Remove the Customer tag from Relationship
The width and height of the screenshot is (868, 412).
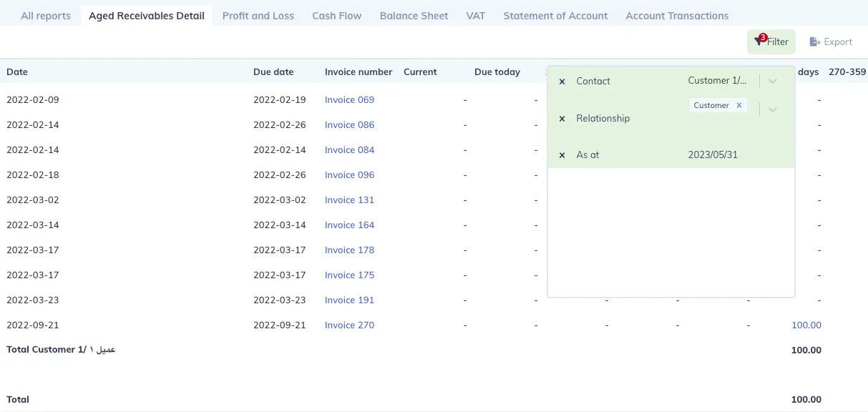coord(739,105)
